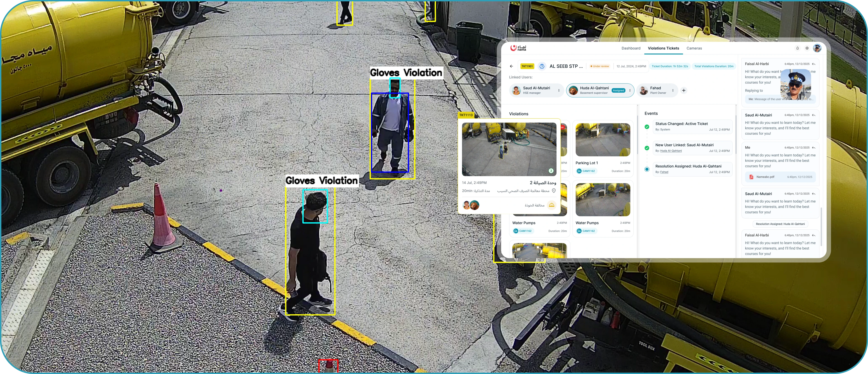Select the Fahad Plant Owner chip
Viewport: 868px width, 374px height.
(x=657, y=90)
